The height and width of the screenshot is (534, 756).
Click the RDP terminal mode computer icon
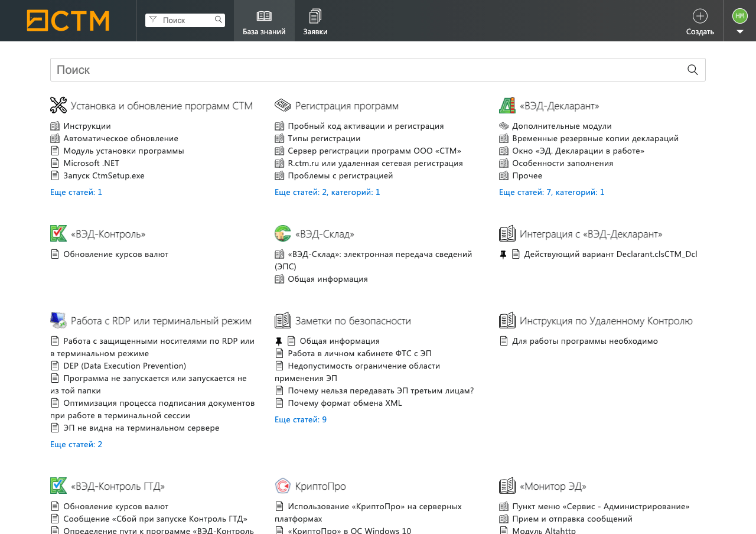click(x=58, y=320)
